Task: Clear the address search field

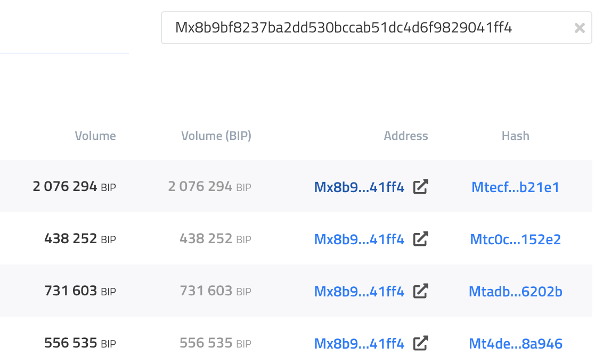Action: coord(580,28)
